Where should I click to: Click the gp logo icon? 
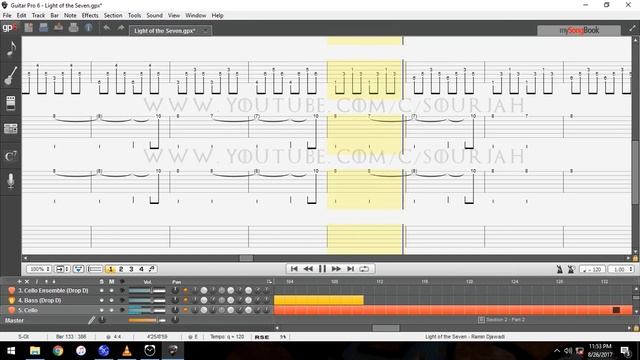coord(9,28)
